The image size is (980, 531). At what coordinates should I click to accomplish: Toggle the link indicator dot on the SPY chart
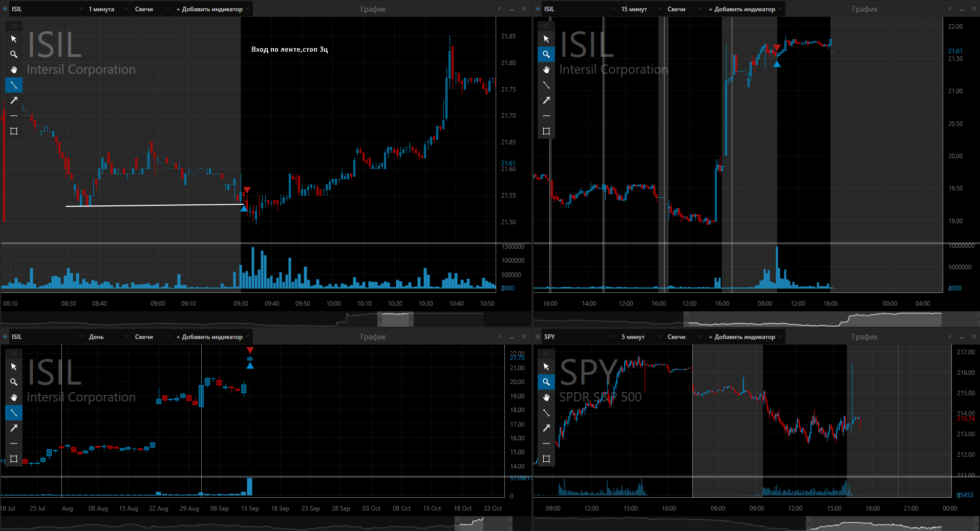coord(538,336)
